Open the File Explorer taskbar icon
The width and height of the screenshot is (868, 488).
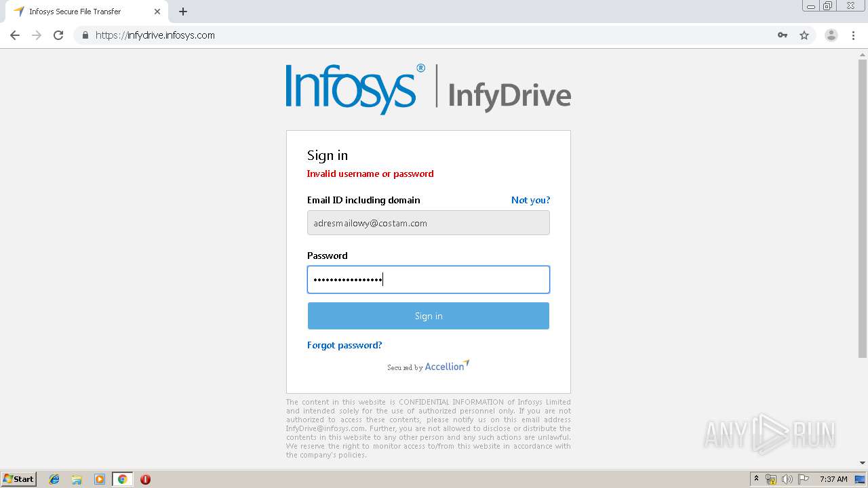[77, 479]
